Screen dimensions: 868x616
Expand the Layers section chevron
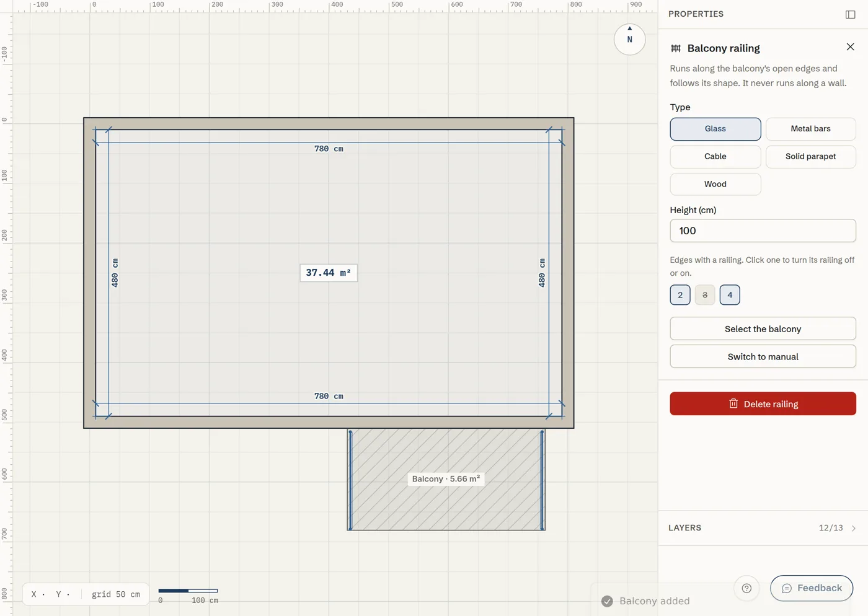click(x=854, y=528)
